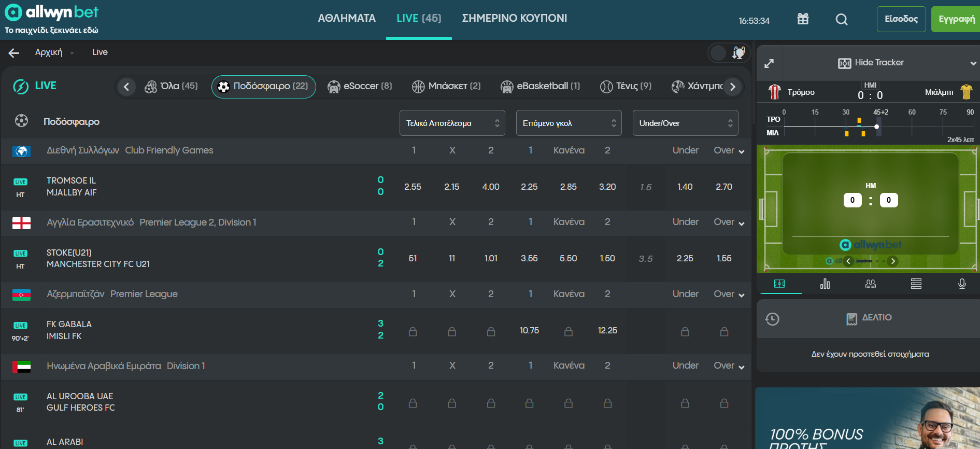Collapse the Ηνωμένα Αραβικά Εμιράτα Division 1 section
980x449 pixels.
click(742, 367)
